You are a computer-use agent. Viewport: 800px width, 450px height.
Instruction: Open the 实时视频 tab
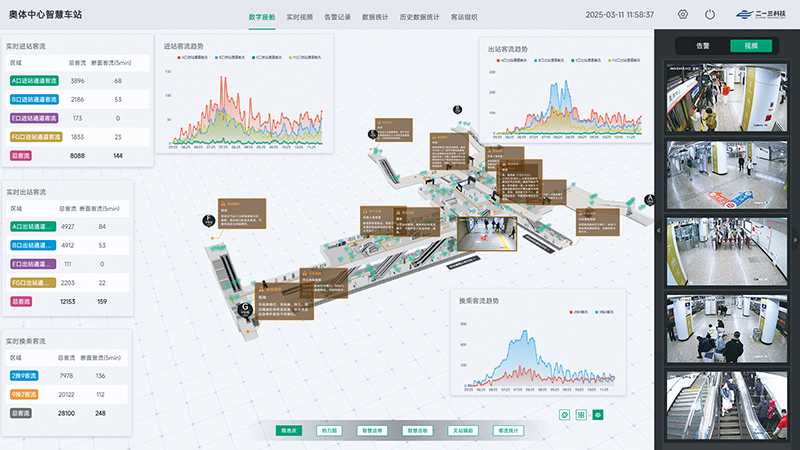300,16
